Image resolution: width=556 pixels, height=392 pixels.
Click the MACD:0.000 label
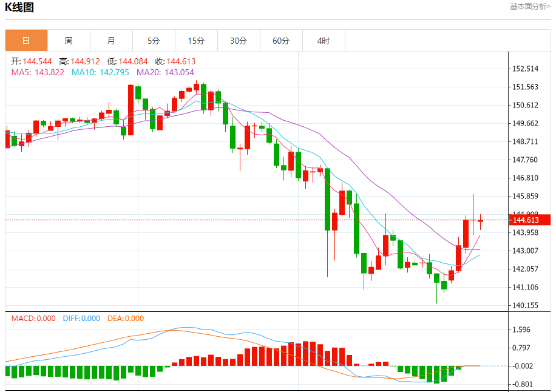(33, 319)
